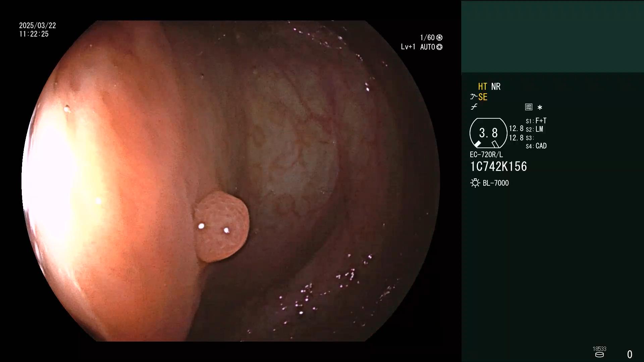The width and height of the screenshot is (644, 362).
Task: Click the 1/60 shutter value
Action: tap(427, 38)
